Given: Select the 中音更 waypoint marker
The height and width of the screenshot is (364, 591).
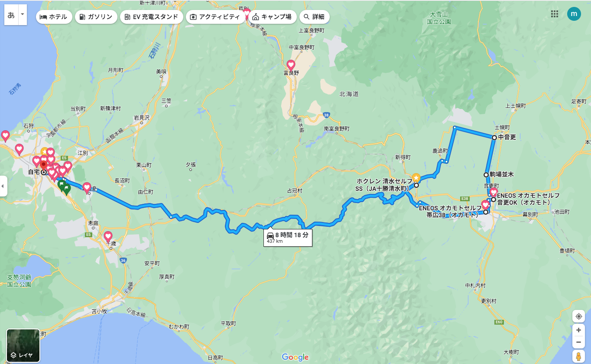Looking at the screenshot, I should pos(494,137).
